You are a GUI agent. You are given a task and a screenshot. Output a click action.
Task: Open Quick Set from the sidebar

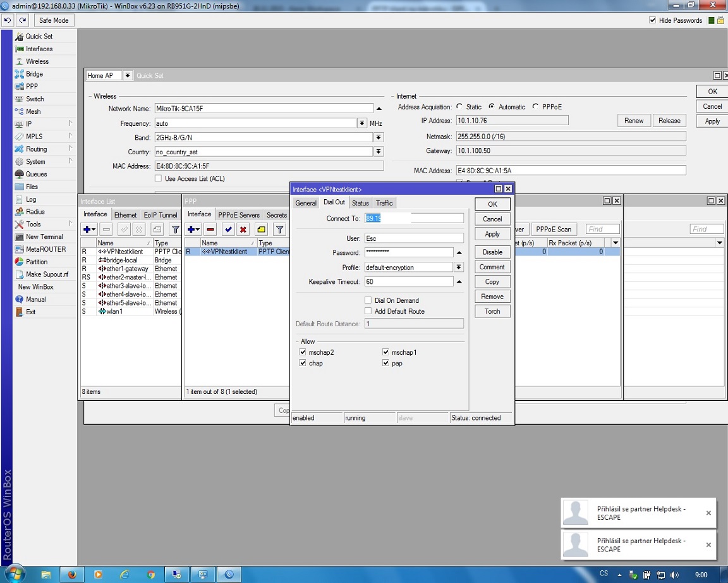click(39, 36)
